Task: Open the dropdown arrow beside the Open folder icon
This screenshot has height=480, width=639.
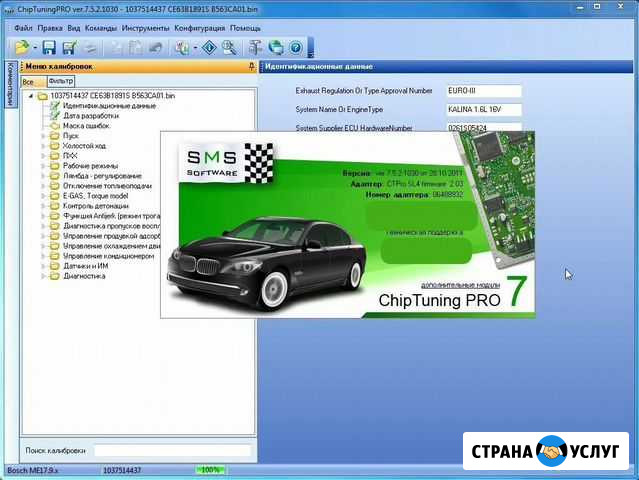Action: pyautogui.click(x=35, y=48)
